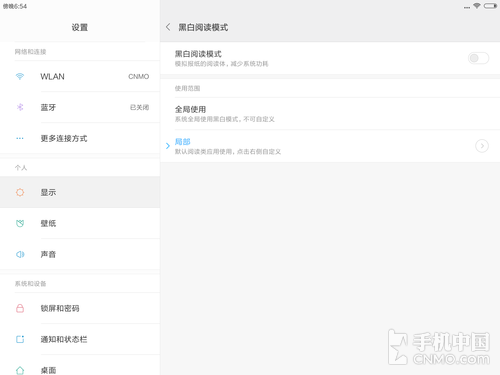Open 桌面 settings

(80, 365)
